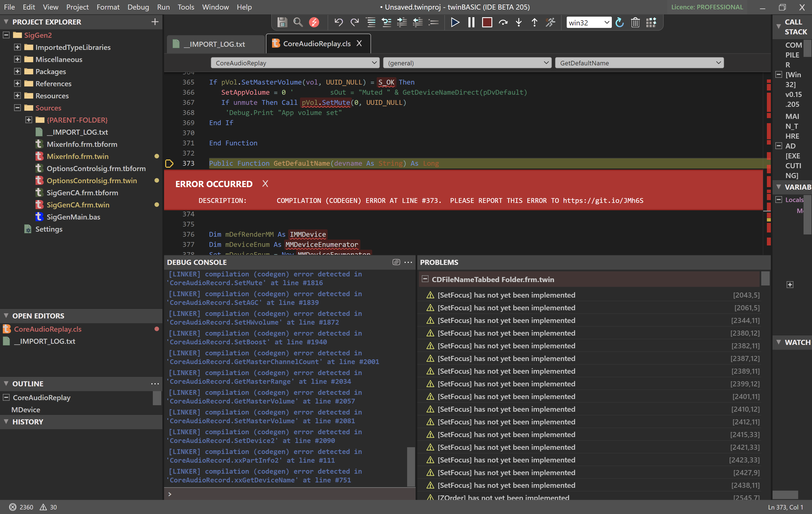
Task: Delete build artifacts using the trash icon
Action: pos(635,23)
